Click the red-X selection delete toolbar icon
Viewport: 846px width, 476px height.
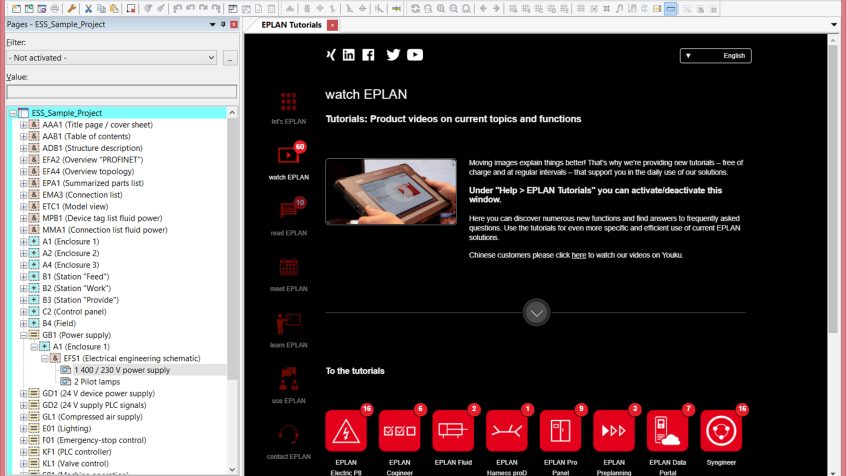tap(131, 9)
